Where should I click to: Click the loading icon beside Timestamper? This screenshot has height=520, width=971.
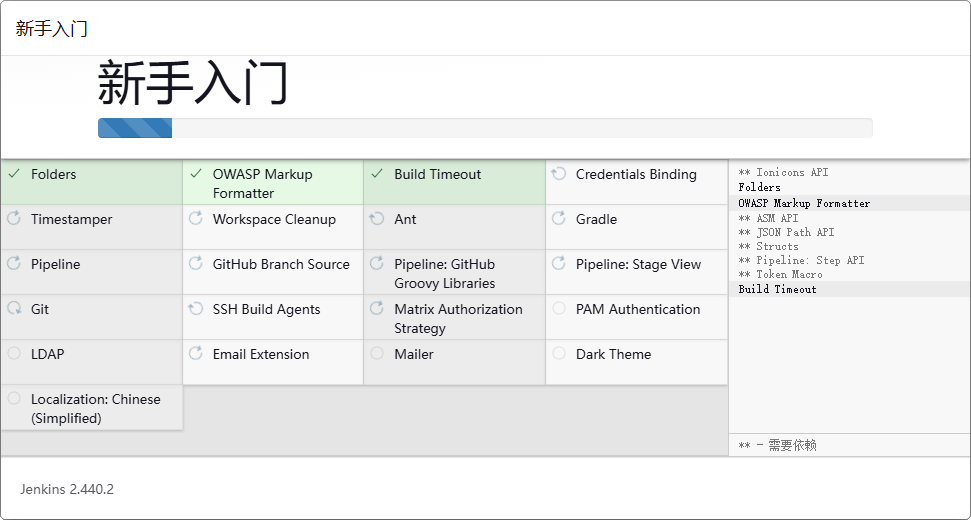pyautogui.click(x=14, y=219)
